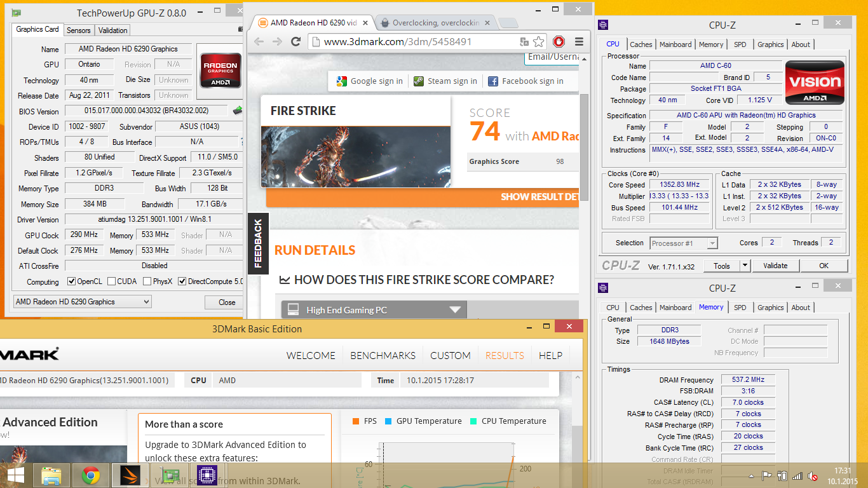Switch to the Sensors tab in GPU-Z
Image resolution: width=868 pixels, height=488 pixels.
pyautogui.click(x=79, y=30)
